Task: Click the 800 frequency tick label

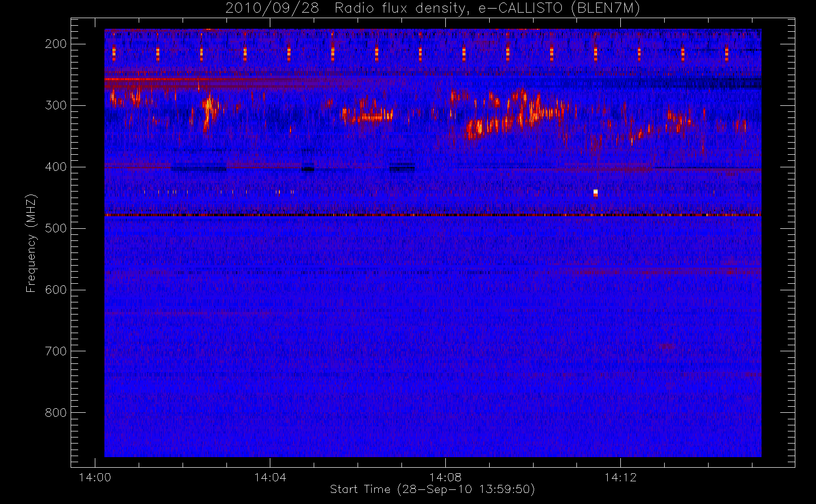Action: click(x=56, y=413)
